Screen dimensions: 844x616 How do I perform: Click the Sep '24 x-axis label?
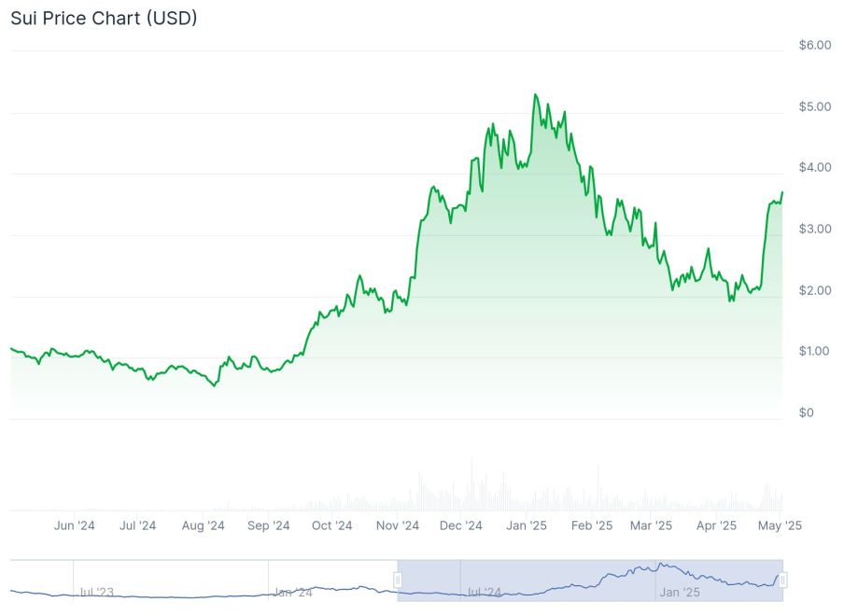coord(269,525)
